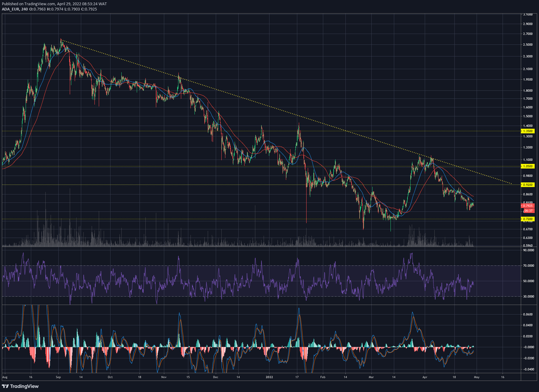Click the 0.8600 price axis label
Screen dimensions: 539x392
[527, 194]
